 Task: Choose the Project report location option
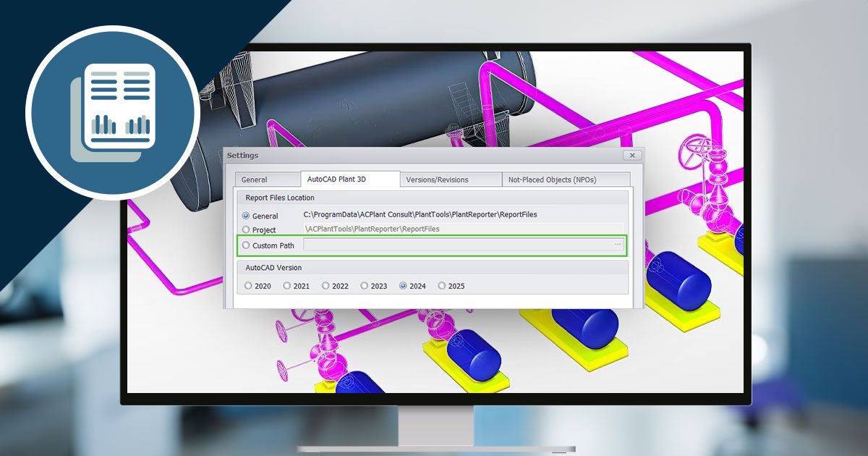[247, 230]
